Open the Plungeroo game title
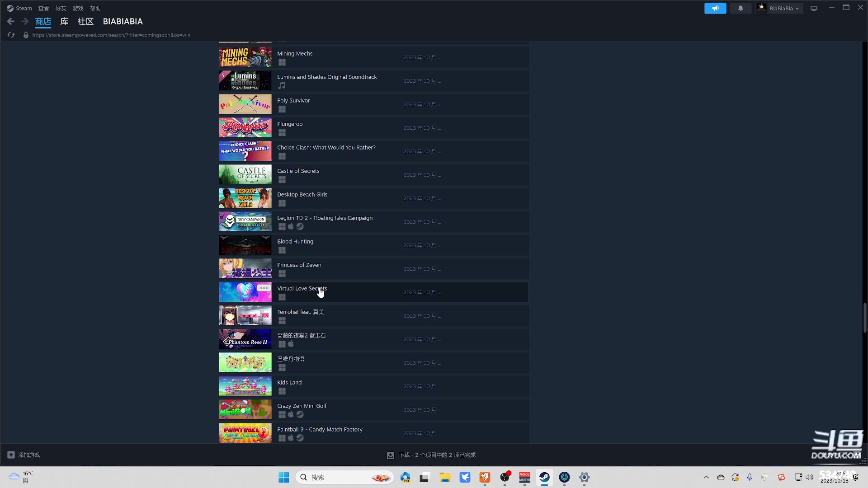 point(290,124)
